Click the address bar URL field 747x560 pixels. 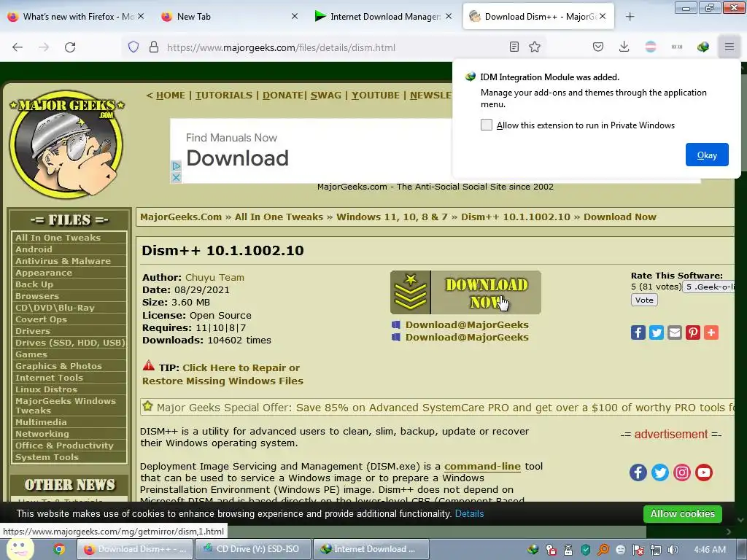pos(333,47)
